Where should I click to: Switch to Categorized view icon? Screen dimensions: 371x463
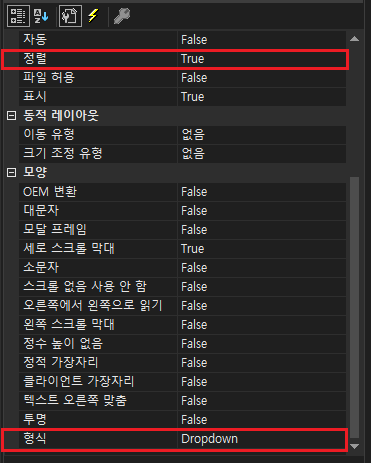click(x=18, y=16)
